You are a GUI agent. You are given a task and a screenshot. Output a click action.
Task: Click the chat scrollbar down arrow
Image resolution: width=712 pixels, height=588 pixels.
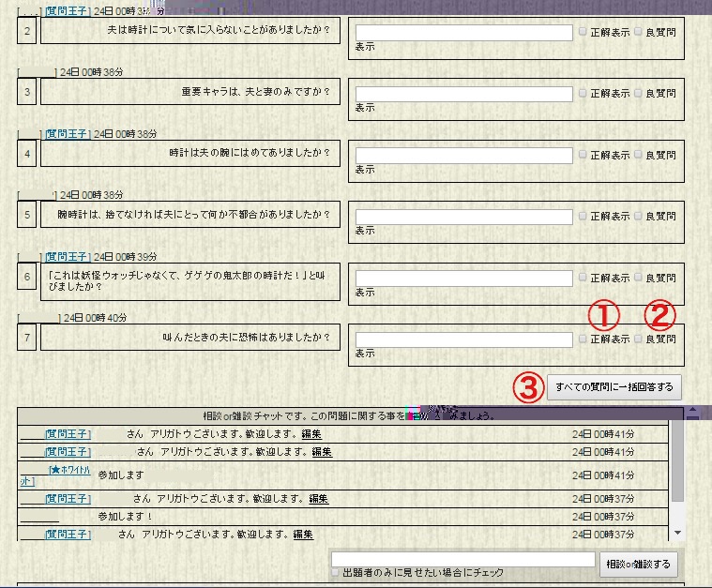[678, 533]
